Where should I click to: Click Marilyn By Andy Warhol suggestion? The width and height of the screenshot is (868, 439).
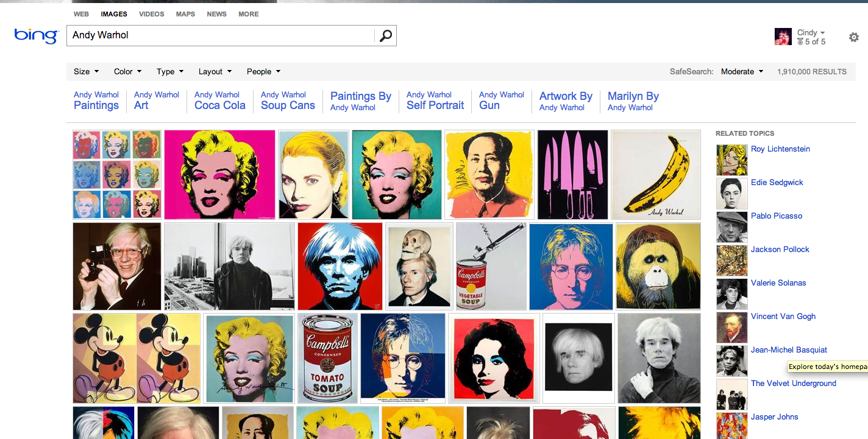point(633,101)
